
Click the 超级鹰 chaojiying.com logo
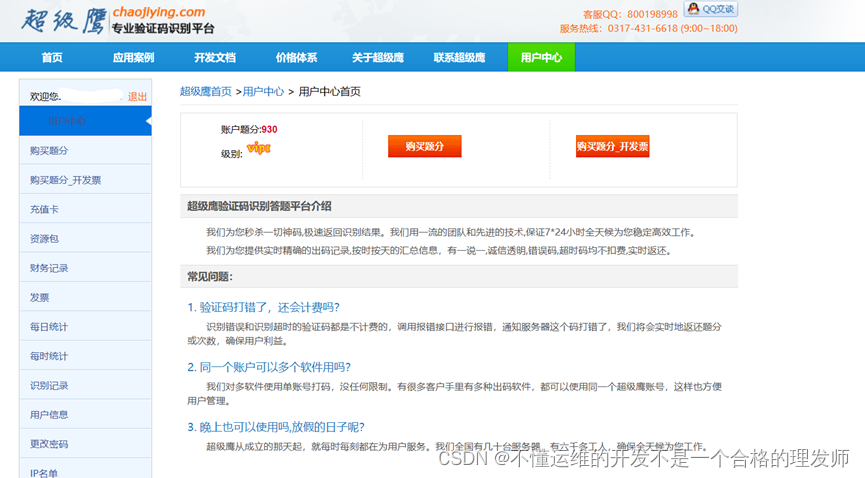pyautogui.click(x=118, y=20)
